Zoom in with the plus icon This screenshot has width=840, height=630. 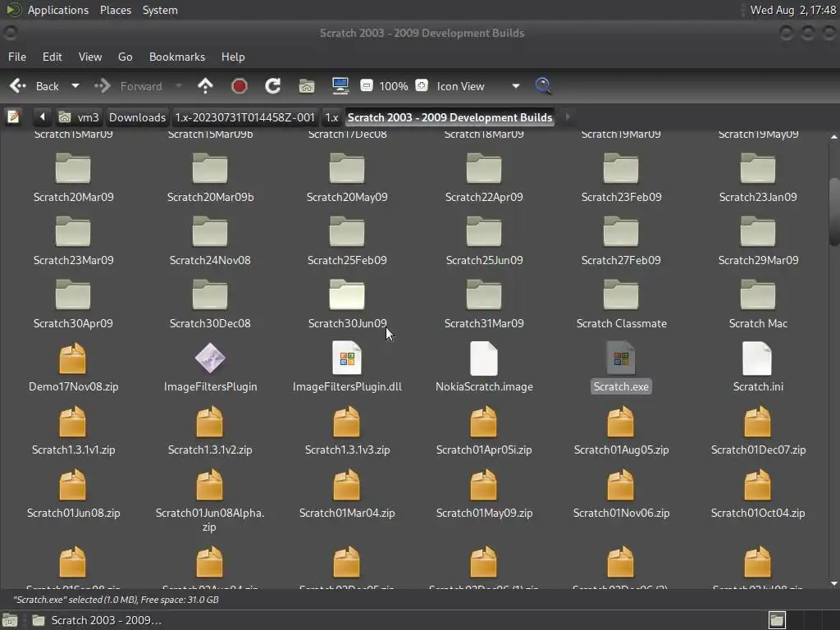422,85
